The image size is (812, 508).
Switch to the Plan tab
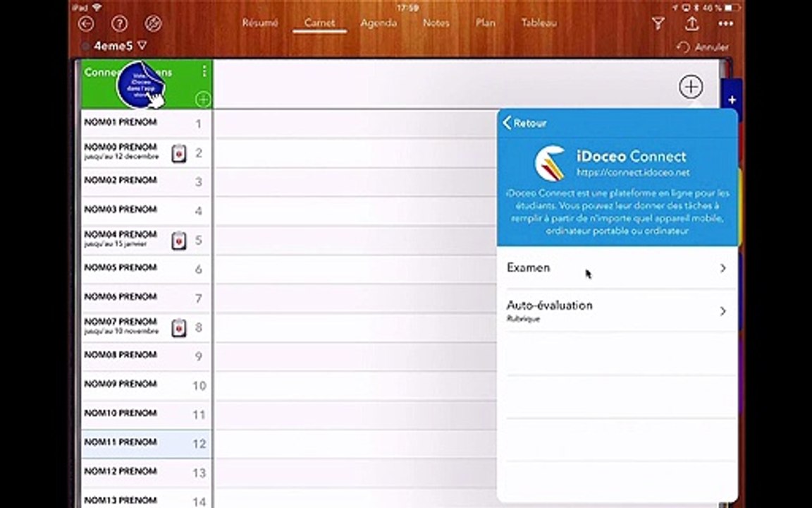tap(485, 23)
